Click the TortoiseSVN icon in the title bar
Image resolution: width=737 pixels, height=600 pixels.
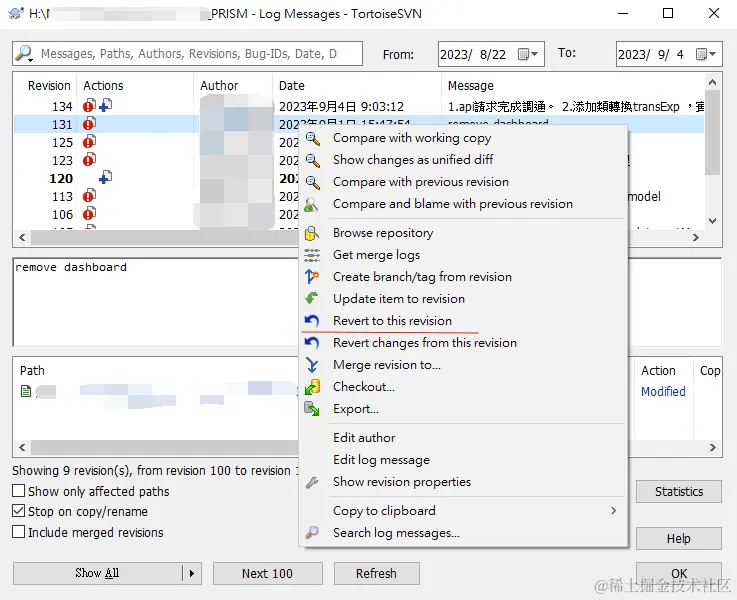16,13
